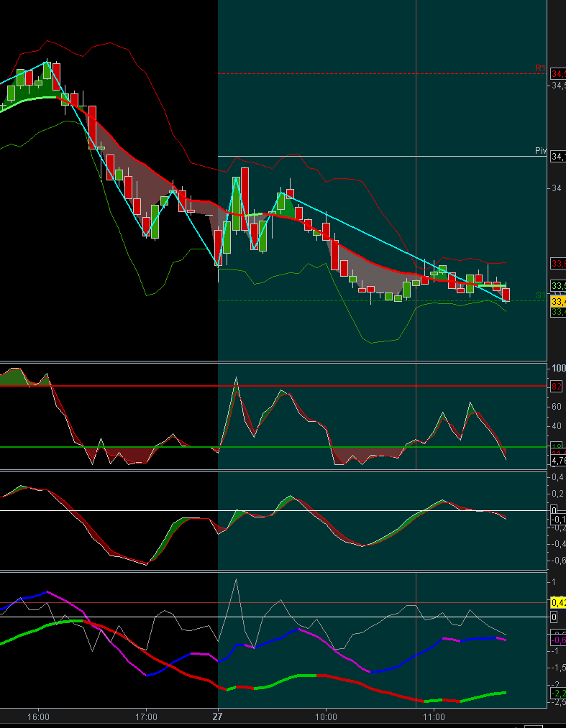This screenshot has width=566, height=728.
Task: Click the 0,4 value on MACD scale
Action: click(557, 477)
